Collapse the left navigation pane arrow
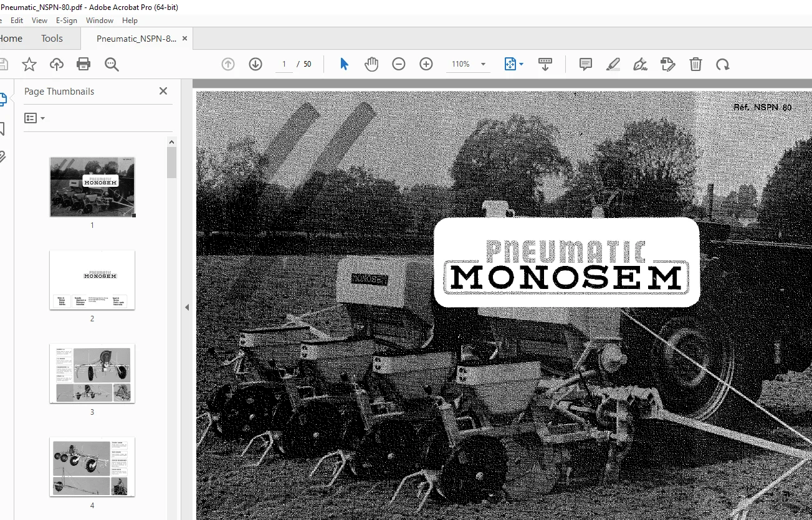Viewport: 812px width, 520px height. coord(186,307)
